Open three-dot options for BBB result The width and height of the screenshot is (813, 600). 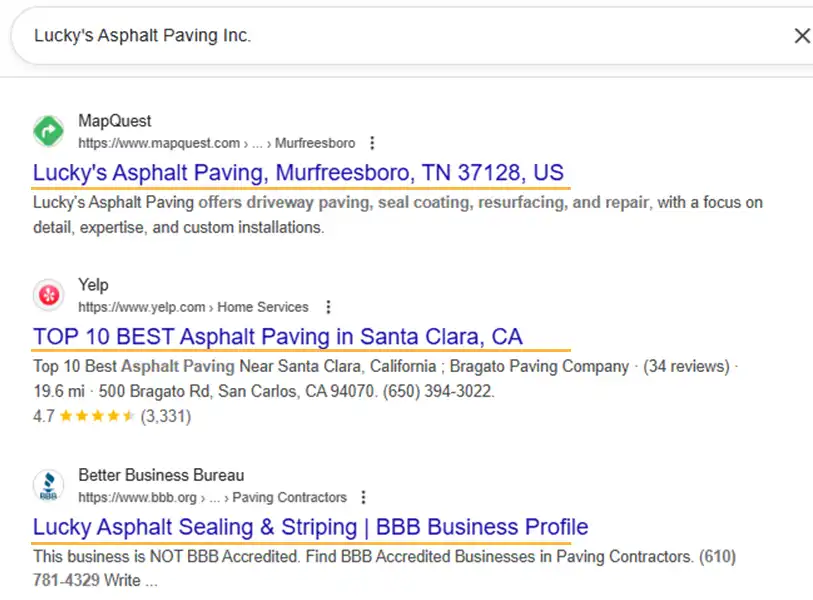[364, 497]
